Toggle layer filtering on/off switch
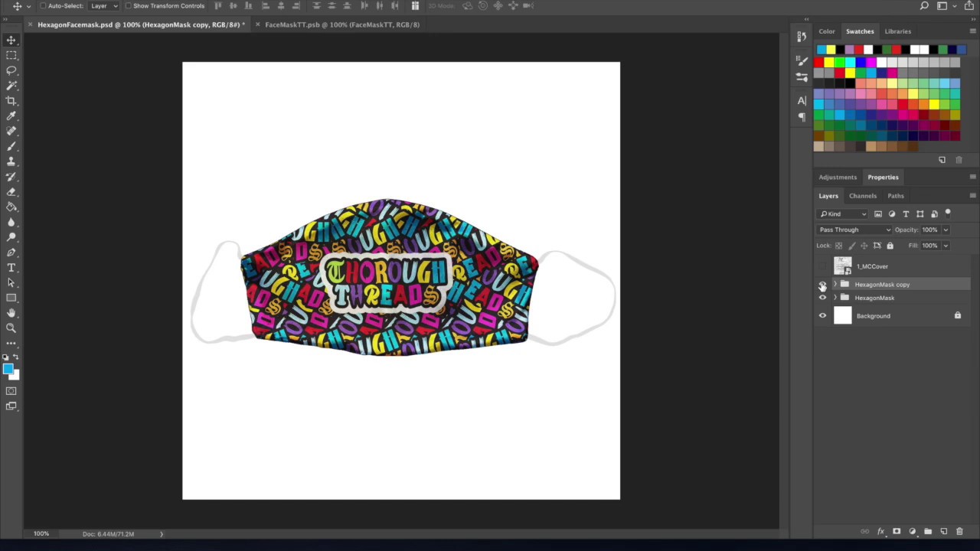The width and height of the screenshot is (980, 551). (x=947, y=214)
